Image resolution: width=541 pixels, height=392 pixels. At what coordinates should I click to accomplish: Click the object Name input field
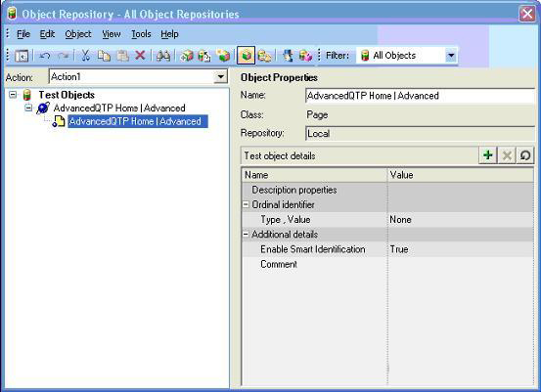[420, 96]
